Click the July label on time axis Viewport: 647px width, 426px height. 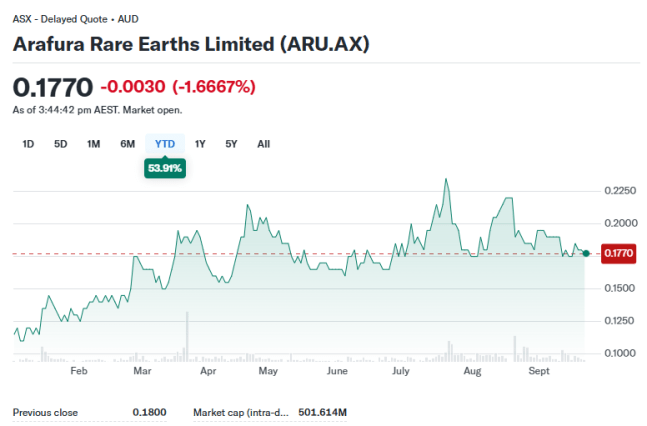tap(403, 370)
